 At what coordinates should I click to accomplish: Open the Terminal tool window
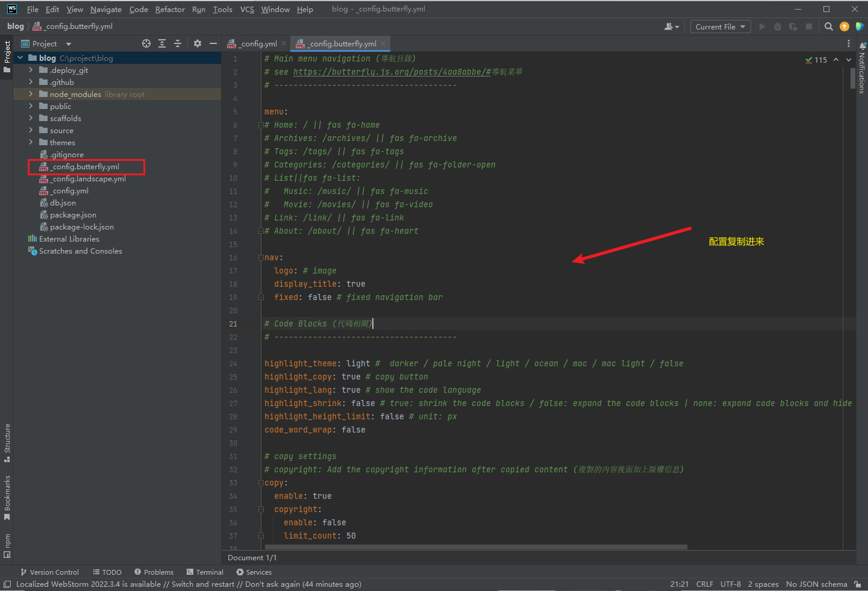205,572
